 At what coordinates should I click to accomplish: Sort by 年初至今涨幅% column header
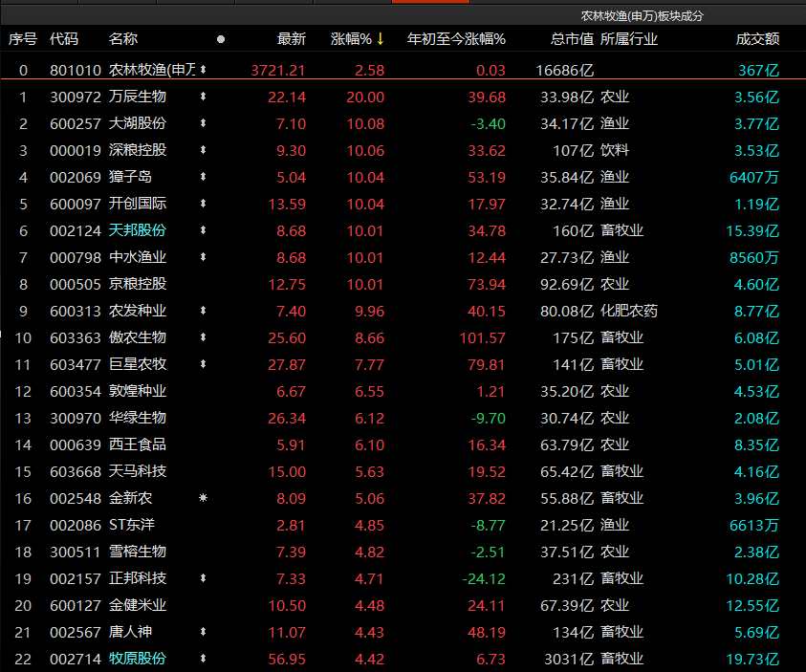click(456, 38)
